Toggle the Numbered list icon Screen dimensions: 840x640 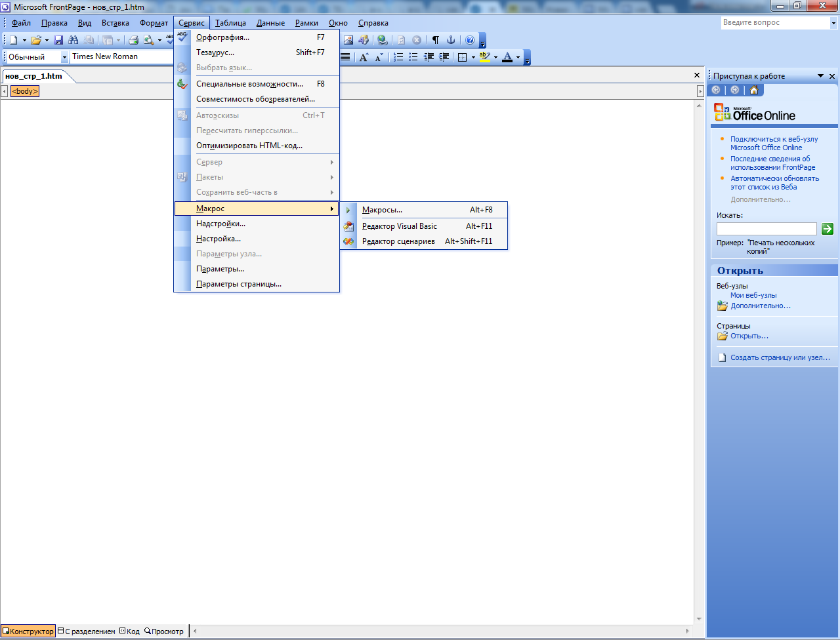[398, 57]
